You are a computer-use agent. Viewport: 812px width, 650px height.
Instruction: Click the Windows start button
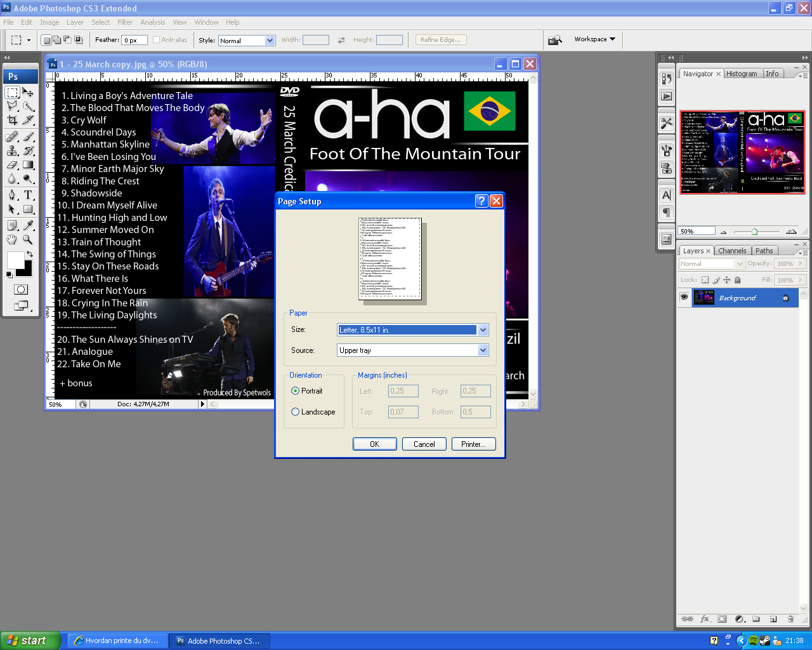point(30,641)
